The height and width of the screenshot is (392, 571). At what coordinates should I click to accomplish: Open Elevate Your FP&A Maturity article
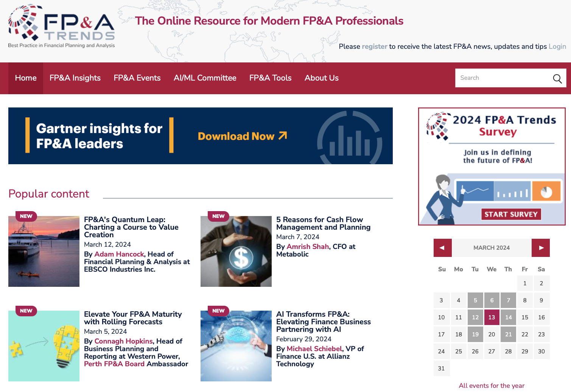click(x=133, y=318)
